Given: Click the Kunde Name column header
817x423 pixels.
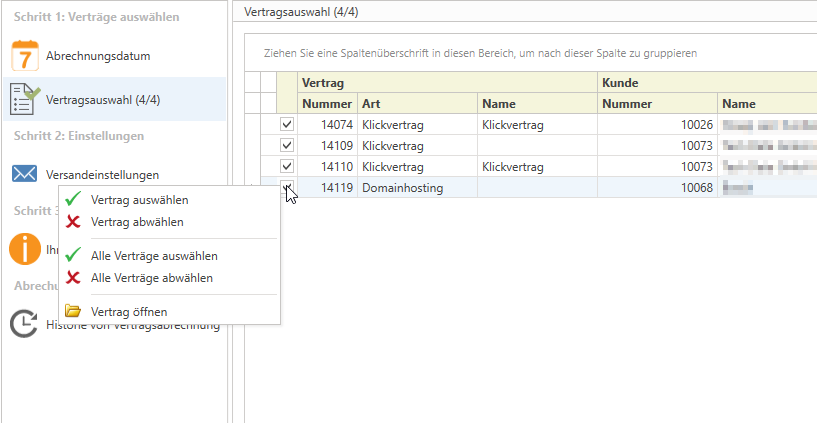Looking at the screenshot, I should coord(765,103).
